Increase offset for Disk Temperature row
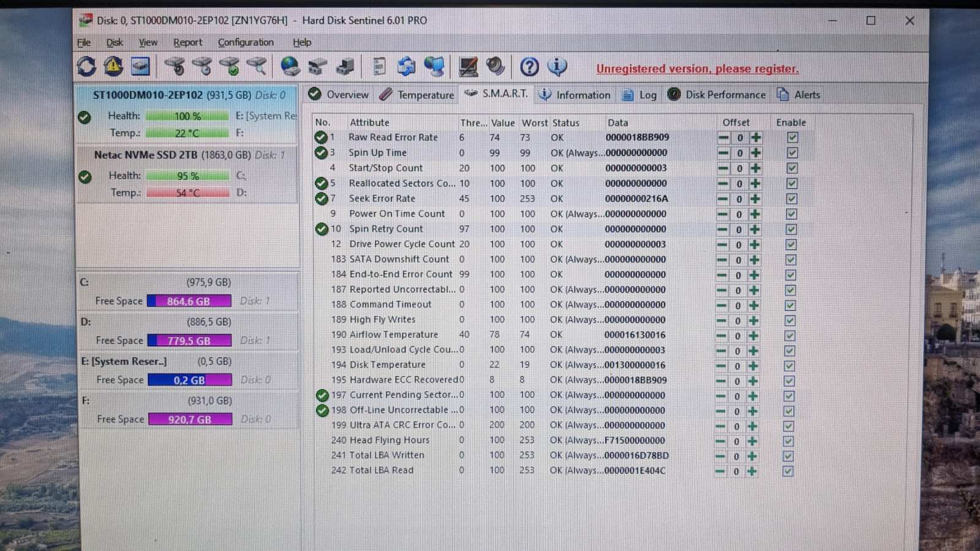Screen dimensions: 980x551 753,366
